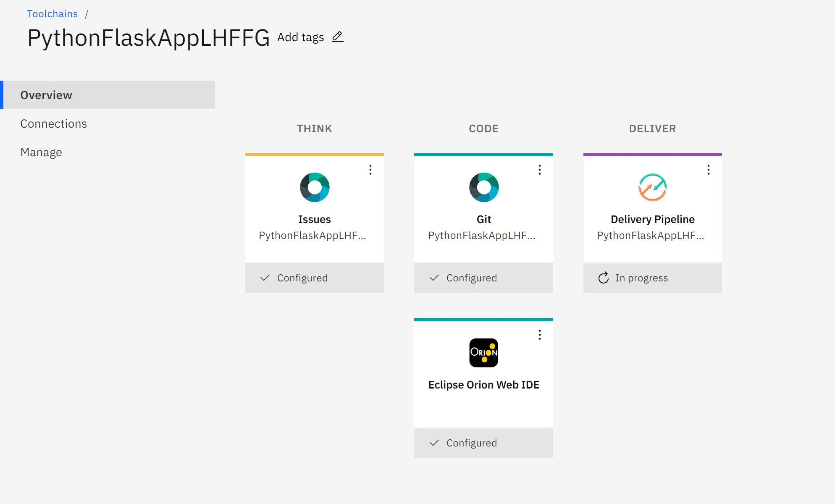
Task: Click the Git tool logo icon
Action: point(484,187)
